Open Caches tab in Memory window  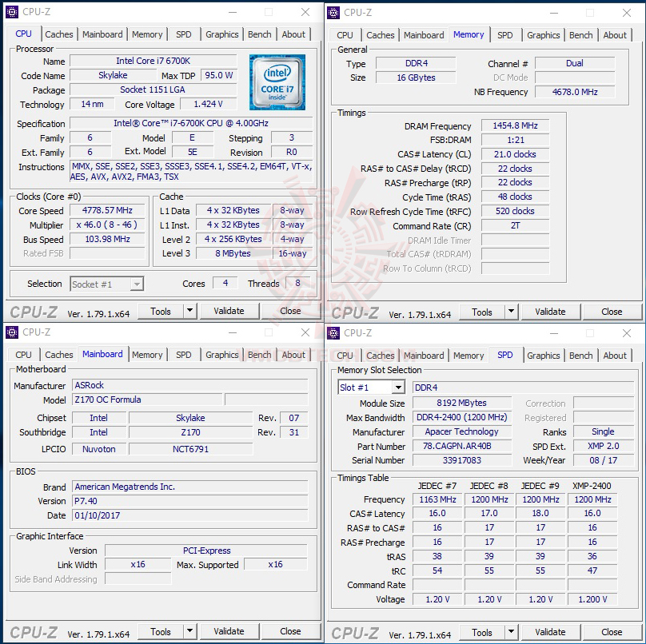381,35
